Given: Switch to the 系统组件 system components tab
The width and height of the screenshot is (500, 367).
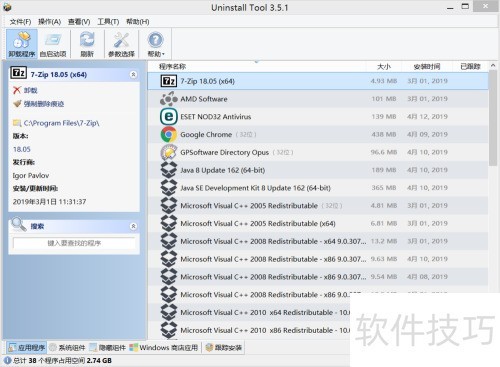Looking at the screenshot, I should 67,348.
